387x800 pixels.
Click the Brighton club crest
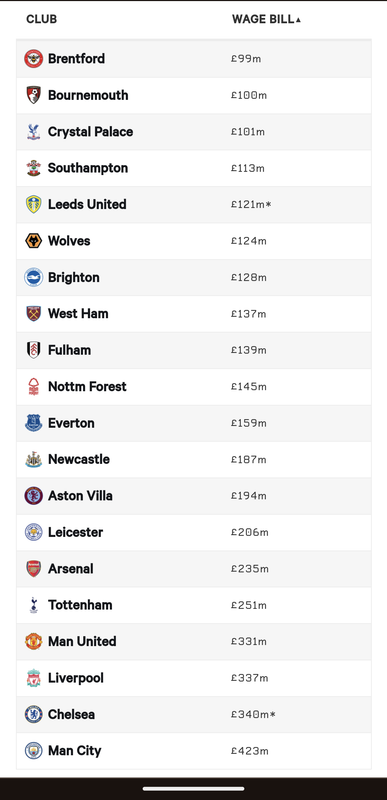tap(34, 277)
